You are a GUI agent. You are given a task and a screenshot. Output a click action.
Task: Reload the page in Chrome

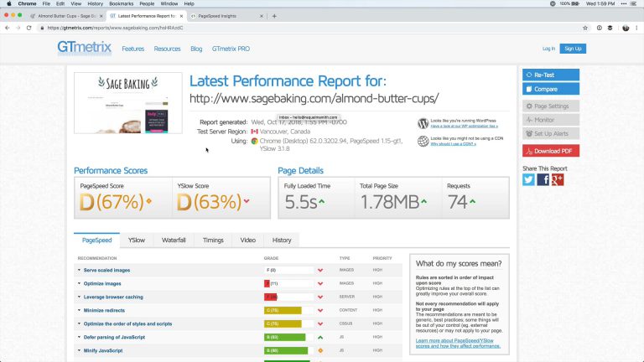click(29, 28)
